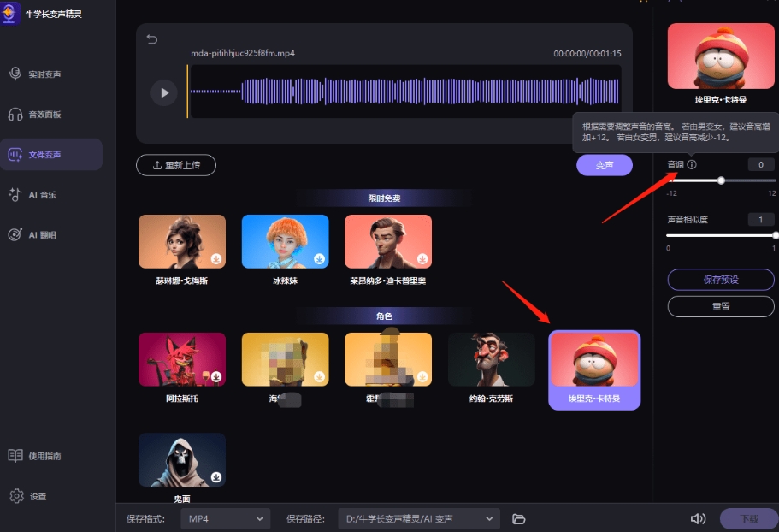Click the 重置 reset button

point(721,306)
